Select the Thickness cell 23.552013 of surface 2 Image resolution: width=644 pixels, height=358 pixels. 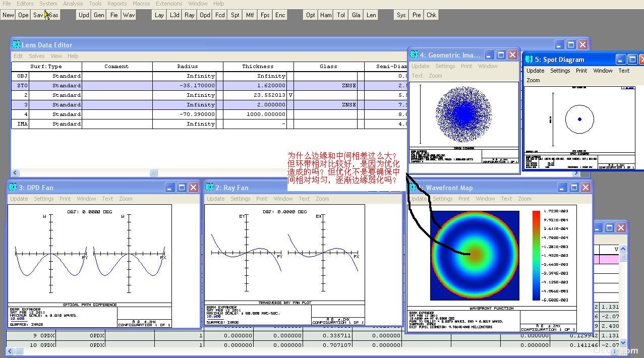pyautogui.click(x=255, y=95)
